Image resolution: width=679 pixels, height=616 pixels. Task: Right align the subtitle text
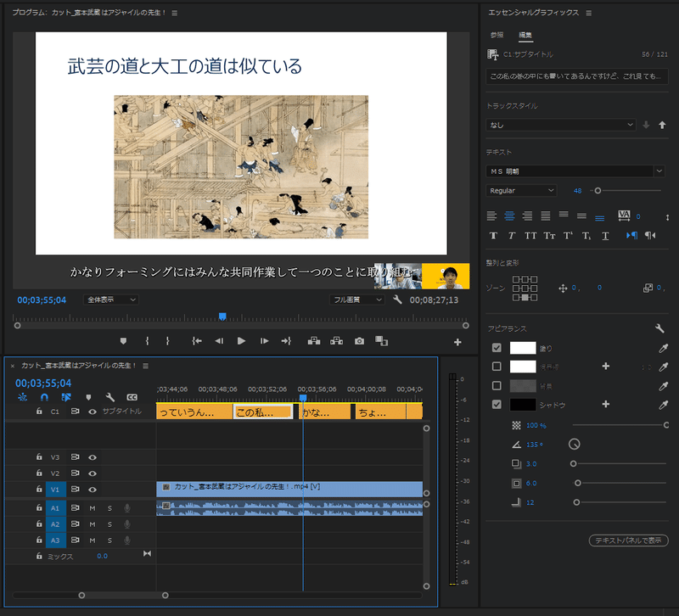[x=527, y=216]
